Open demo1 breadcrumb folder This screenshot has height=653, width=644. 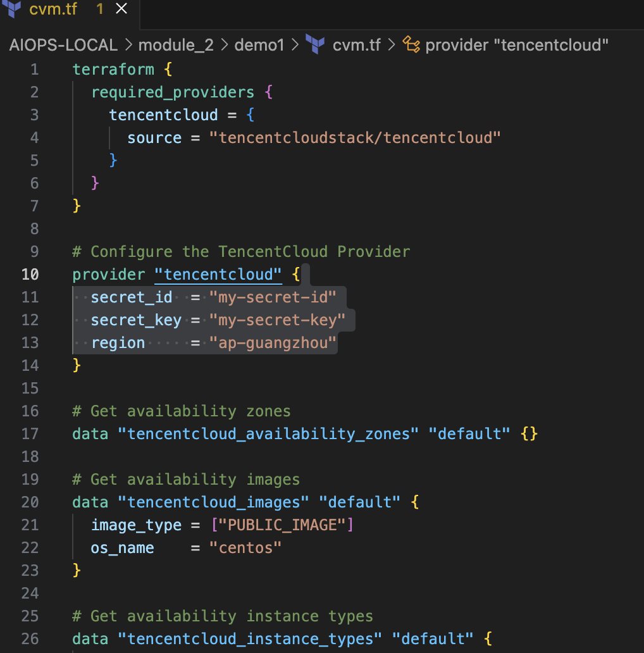[259, 45]
